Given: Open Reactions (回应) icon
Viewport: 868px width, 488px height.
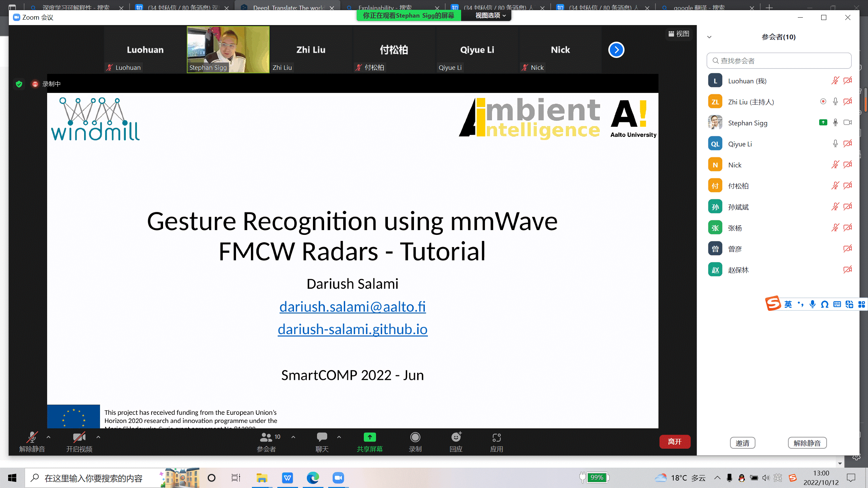Looking at the screenshot, I should pos(456,438).
